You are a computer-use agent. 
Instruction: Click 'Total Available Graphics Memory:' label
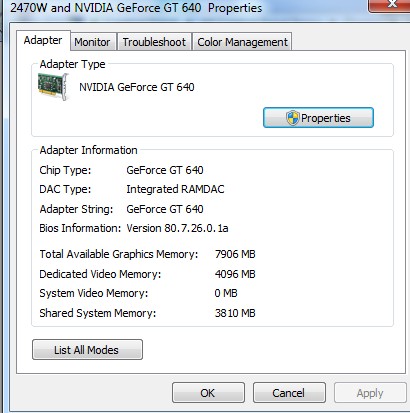click(119, 254)
